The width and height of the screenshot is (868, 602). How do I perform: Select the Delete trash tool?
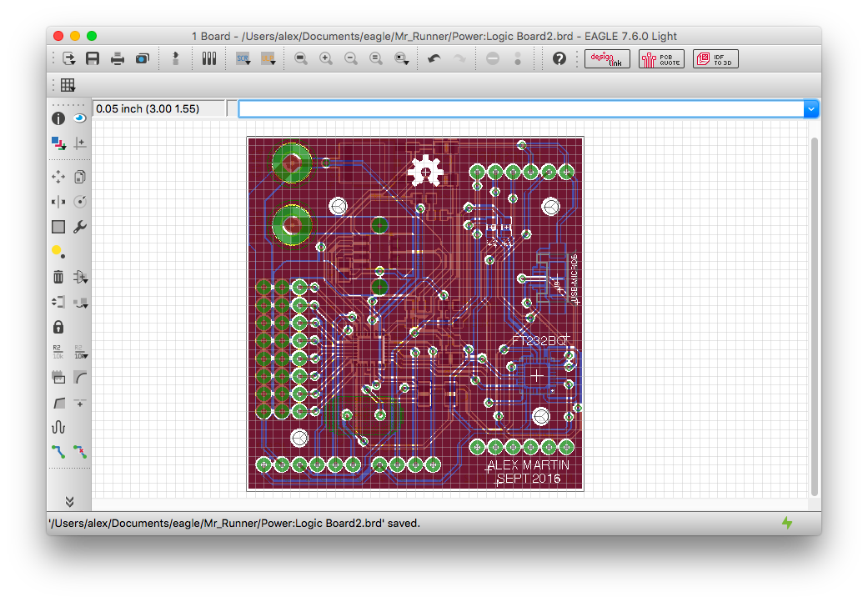[x=58, y=277]
